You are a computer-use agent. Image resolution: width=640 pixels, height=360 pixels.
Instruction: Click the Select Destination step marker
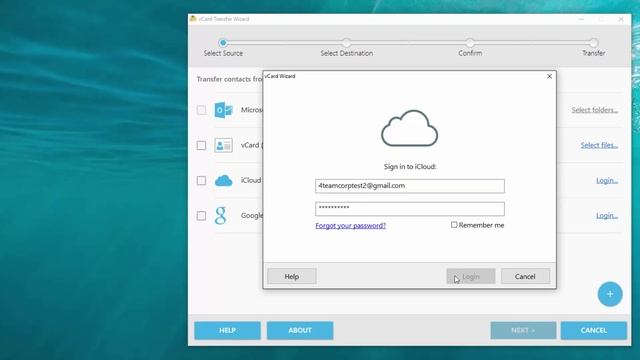point(347,42)
